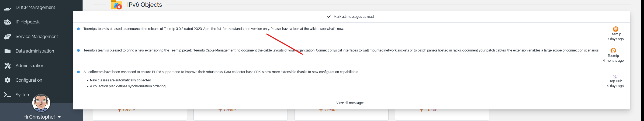The height and width of the screenshot is (121, 644).
Task: Open the collectors PHP 8 support message
Action: click(220, 72)
